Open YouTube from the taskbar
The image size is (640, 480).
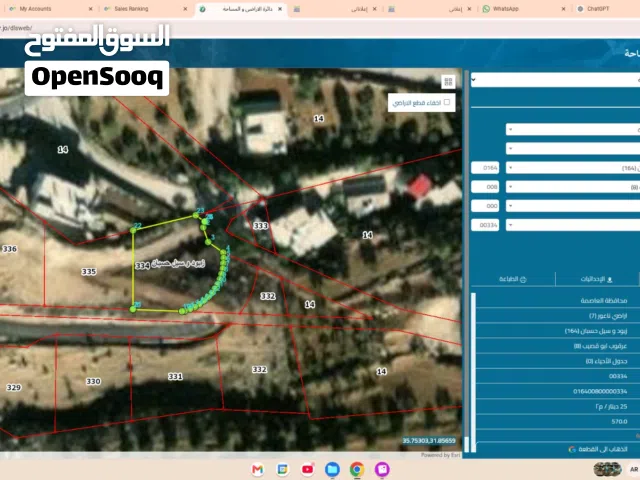click(307, 469)
